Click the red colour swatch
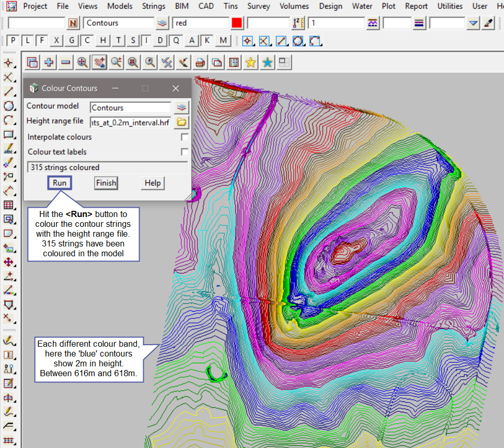The image size is (504, 448). [237, 23]
